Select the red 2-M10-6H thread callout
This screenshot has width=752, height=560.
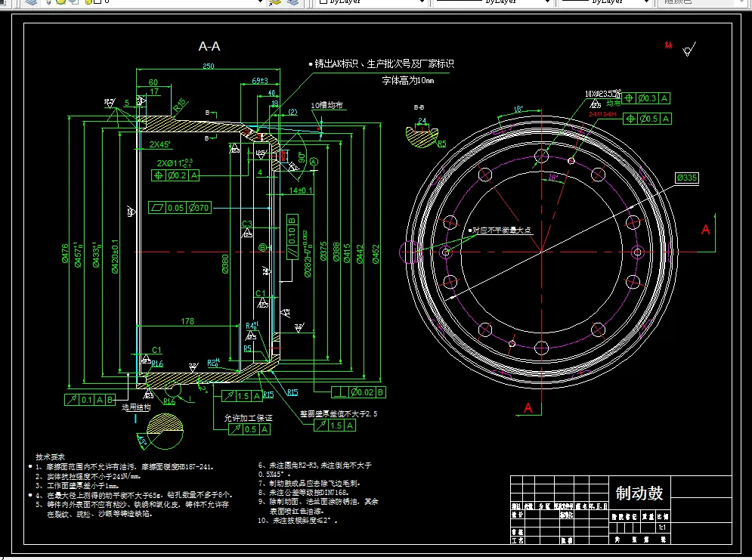point(602,114)
